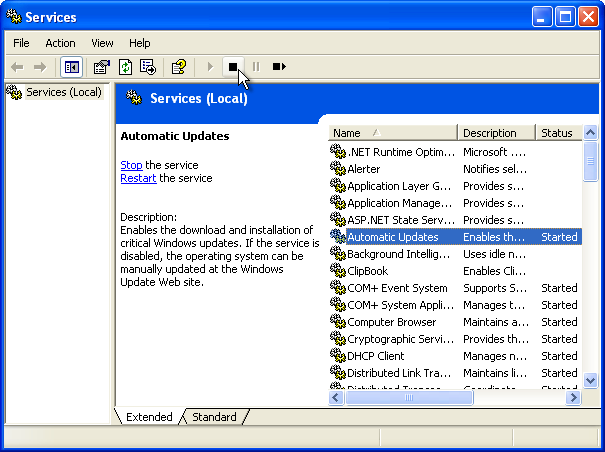Sort by the Status column header

(559, 133)
